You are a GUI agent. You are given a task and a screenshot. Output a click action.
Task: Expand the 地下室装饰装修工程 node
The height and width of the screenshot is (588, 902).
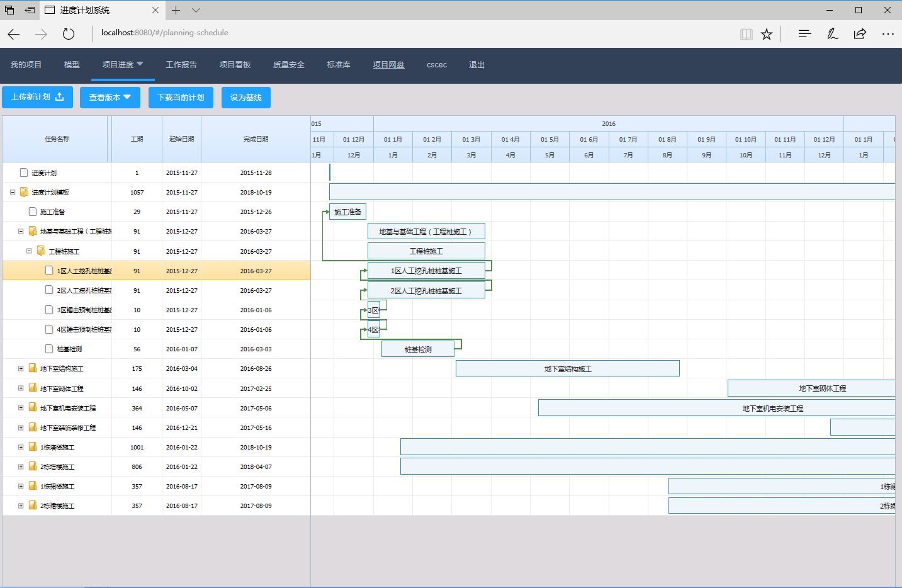(x=21, y=427)
